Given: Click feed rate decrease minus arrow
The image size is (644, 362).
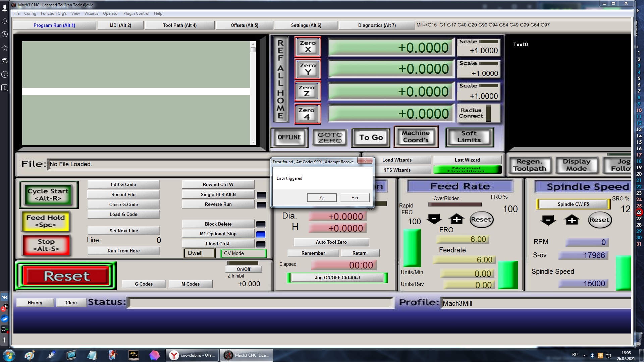Looking at the screenshot, I should coord(434,220).
